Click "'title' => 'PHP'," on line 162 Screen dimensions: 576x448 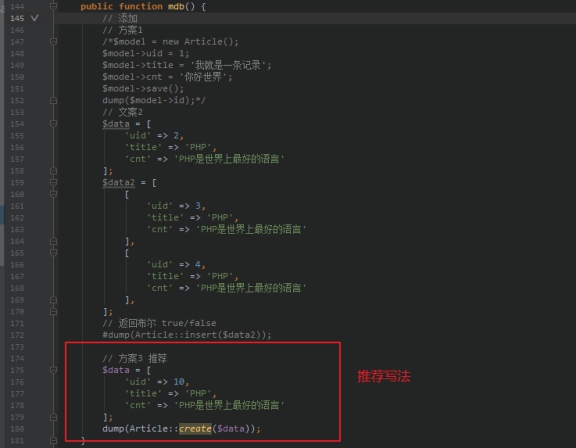tap(192, 218)
